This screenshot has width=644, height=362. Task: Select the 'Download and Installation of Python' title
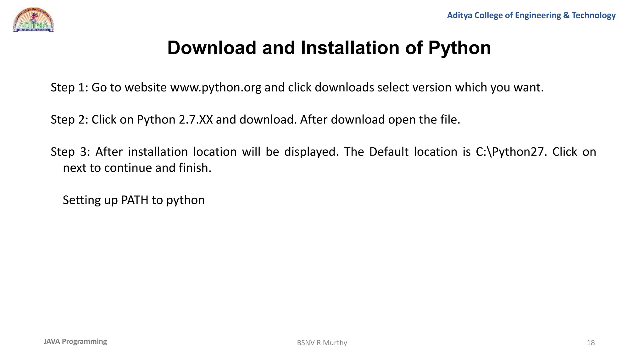[329, 48]
